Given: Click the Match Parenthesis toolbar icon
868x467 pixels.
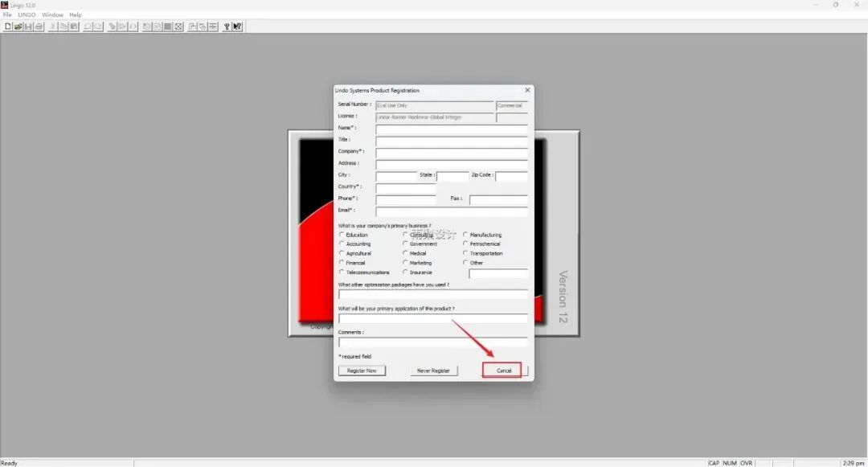Looking at the screenshot, I should point(133,26).
